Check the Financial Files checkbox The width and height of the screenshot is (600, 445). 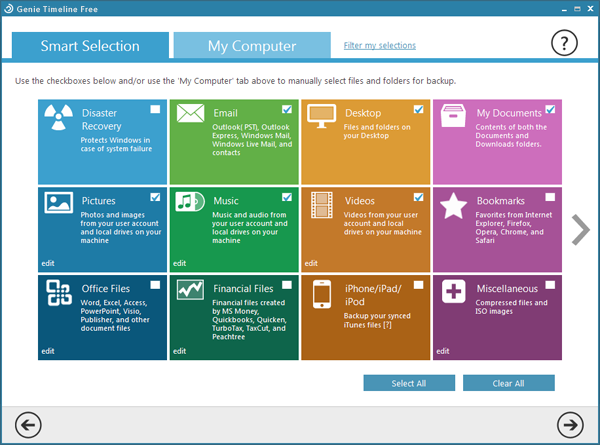pos(287,285)
